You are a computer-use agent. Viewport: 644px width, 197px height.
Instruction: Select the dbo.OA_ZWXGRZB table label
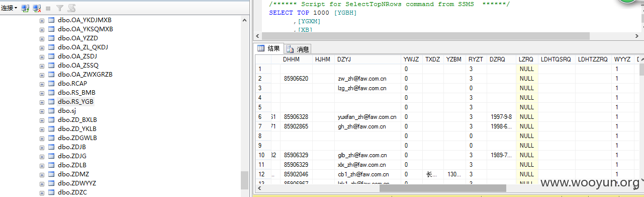(85, 75)
